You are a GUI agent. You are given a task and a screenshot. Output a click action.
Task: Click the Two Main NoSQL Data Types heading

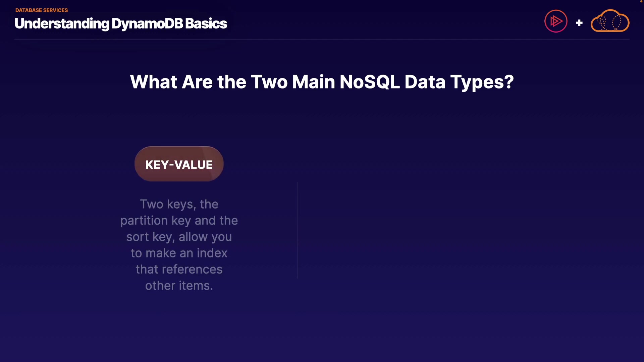322,82
